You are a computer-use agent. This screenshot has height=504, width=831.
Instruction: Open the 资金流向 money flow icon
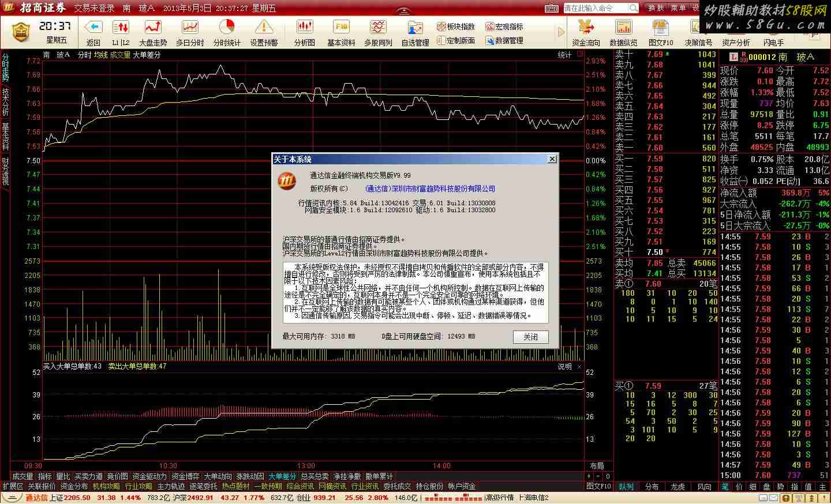pyautogui.click(x=586, y=27)
